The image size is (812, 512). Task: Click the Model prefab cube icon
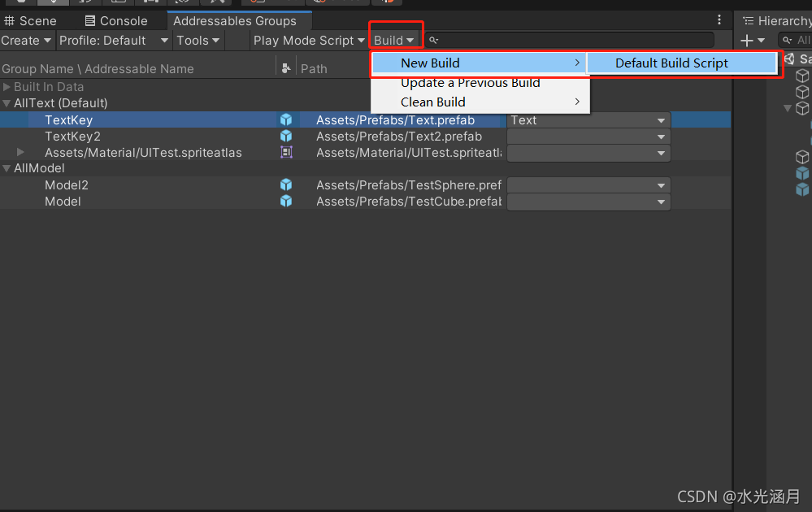coord(286,202)
